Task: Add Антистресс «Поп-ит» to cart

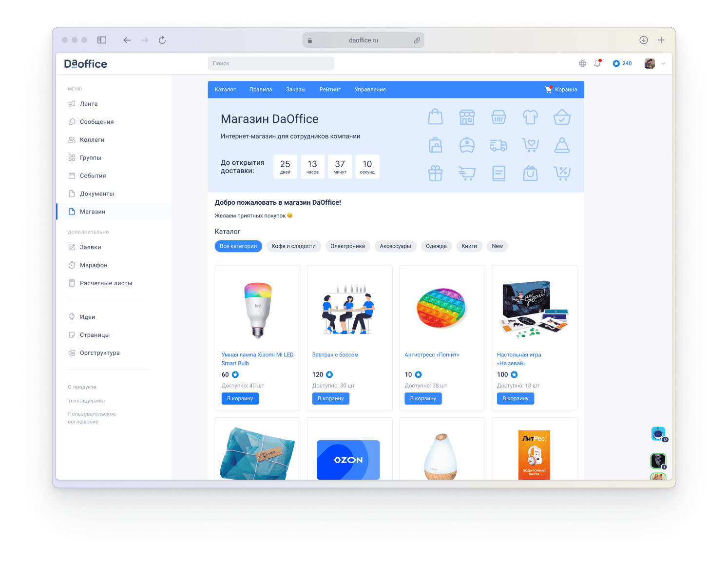Action: click(x=423, y=398)
